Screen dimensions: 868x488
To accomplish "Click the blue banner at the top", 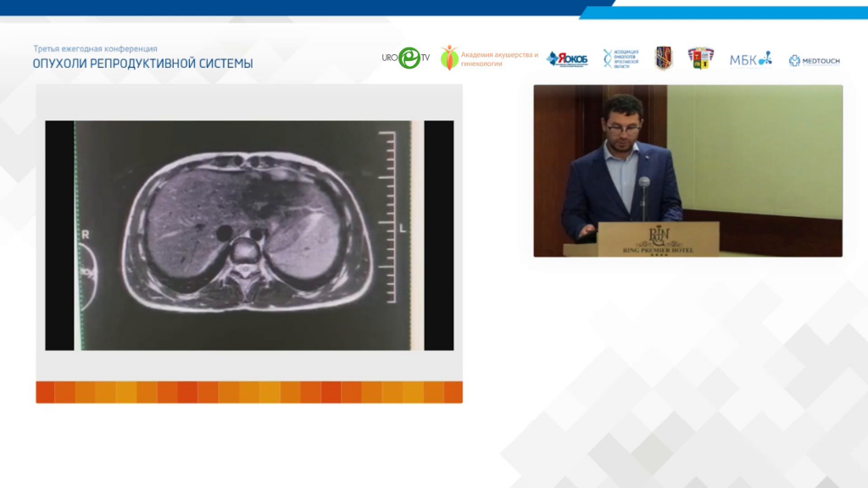I will point(434,8).
